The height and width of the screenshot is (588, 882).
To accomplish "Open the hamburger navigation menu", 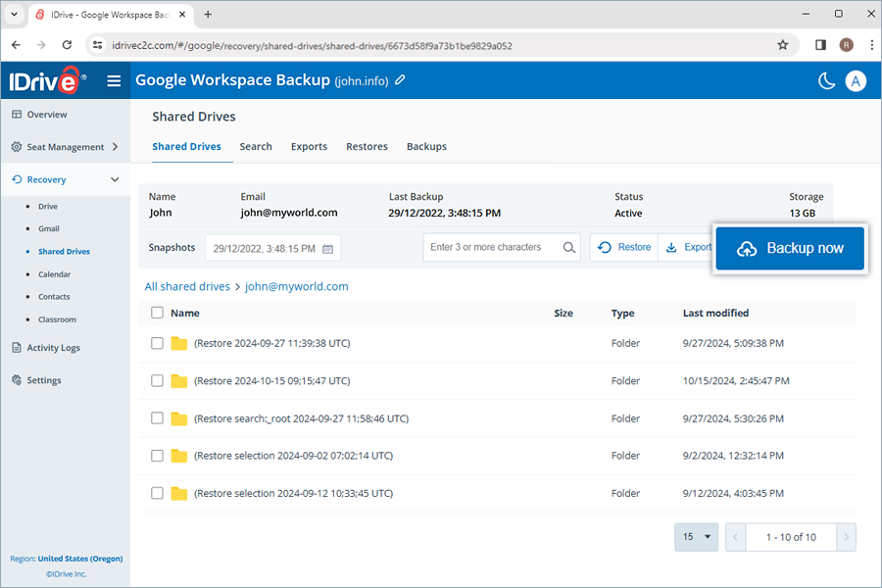I will (114, 80).
